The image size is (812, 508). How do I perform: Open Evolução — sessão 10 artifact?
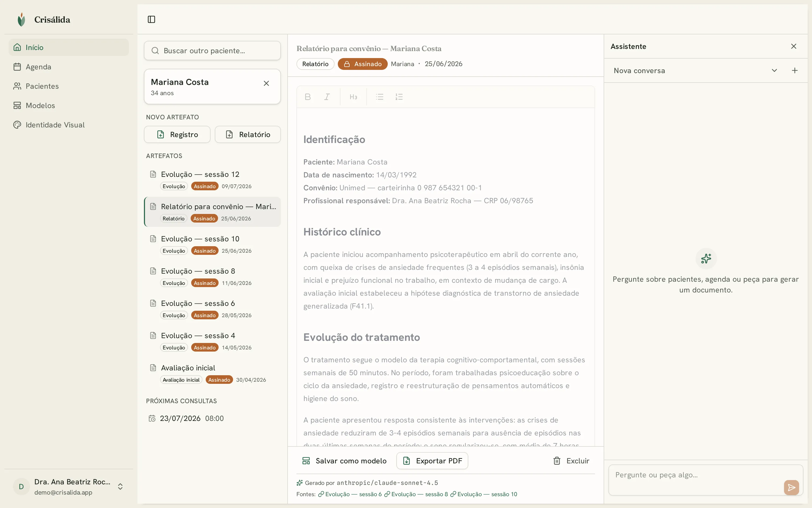(x=212, y=244)
